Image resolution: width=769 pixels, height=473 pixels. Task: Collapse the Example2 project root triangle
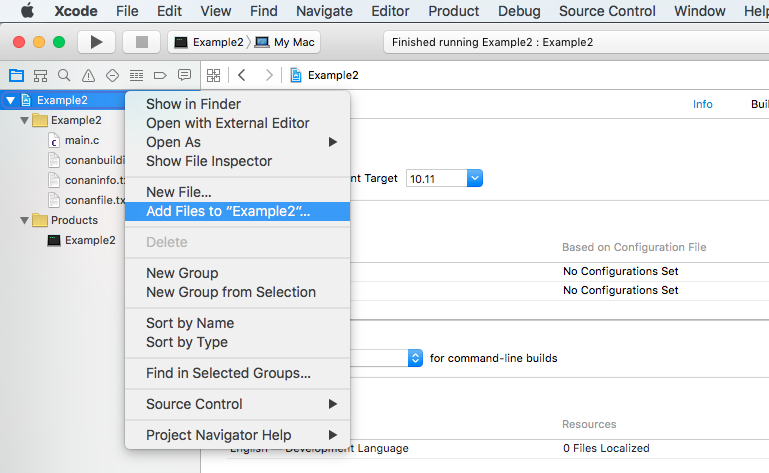pos(10,101)
